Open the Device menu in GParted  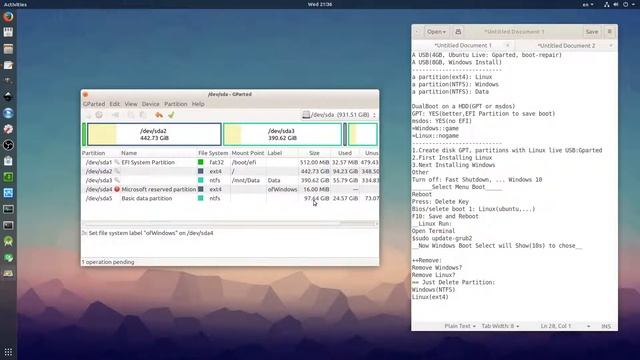pyautogui.click(x=151, y=104)
